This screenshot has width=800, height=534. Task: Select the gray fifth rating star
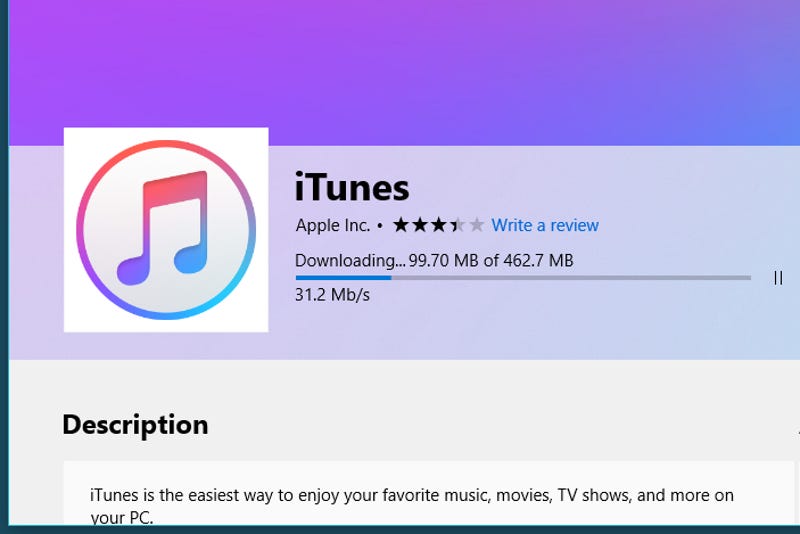477,224
